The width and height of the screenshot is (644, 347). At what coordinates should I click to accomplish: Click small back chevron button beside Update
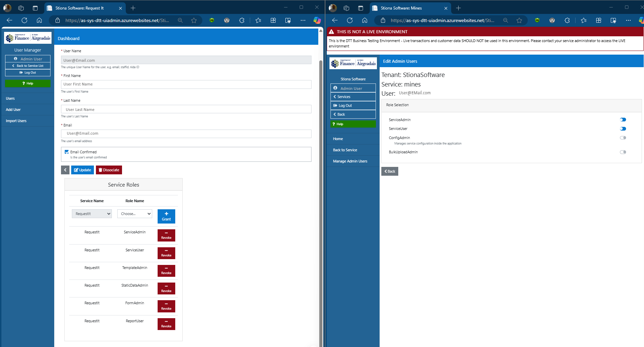click(65, 170)
